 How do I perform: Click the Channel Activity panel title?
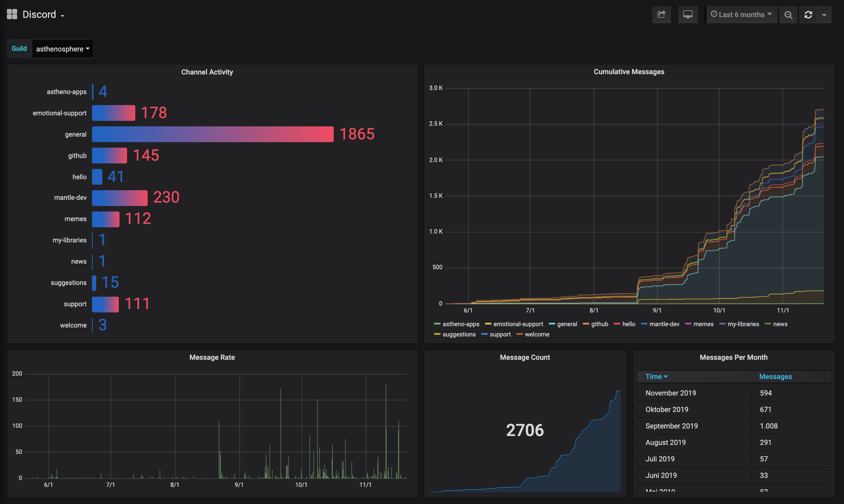[x=207, y=72]
